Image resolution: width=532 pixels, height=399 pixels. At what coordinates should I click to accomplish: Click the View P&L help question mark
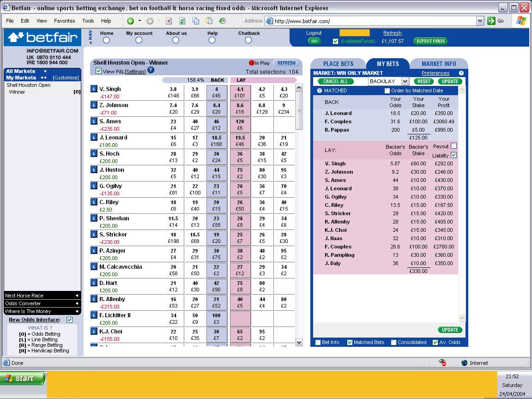click(151, 70)
